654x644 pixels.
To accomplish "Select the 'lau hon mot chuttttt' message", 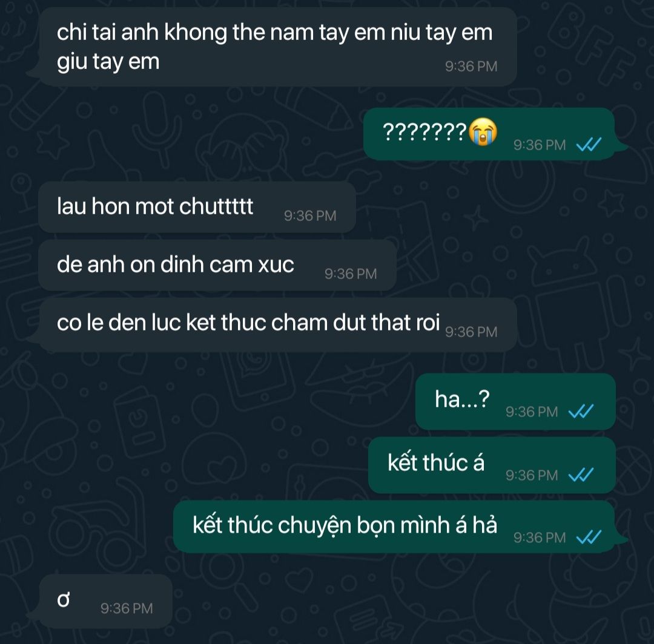I will click(x=197, y=207).
